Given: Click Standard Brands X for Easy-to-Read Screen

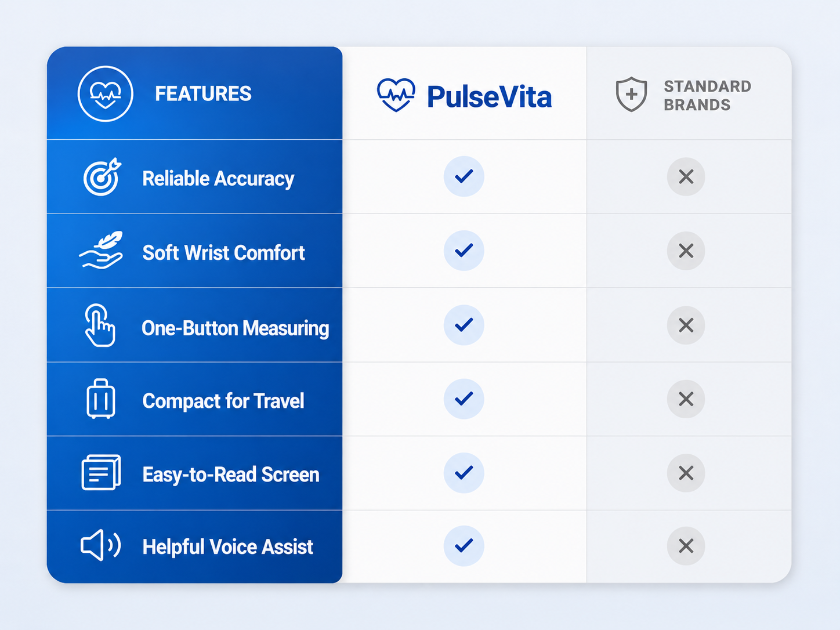Looking at the screenshot, I should [x=686, y=473].
